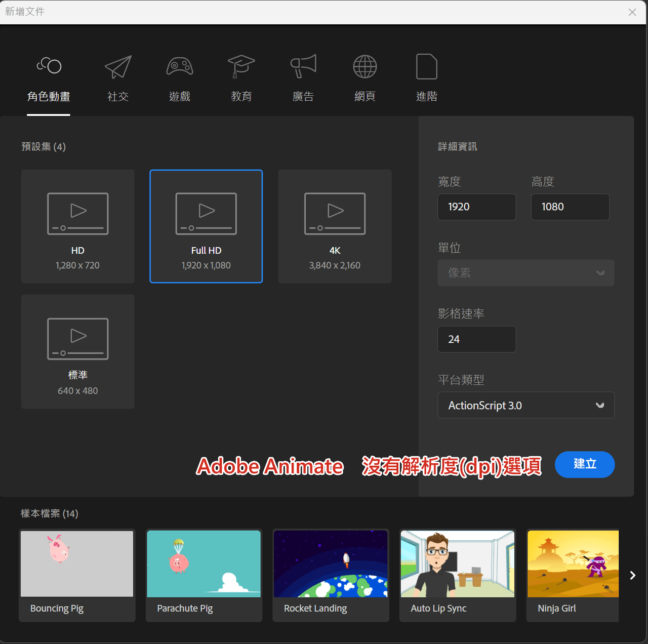The width and height of the screenshot is (648, 644).
Task: Switch to the 社交 tab label
Action: [x=118, y=96]
